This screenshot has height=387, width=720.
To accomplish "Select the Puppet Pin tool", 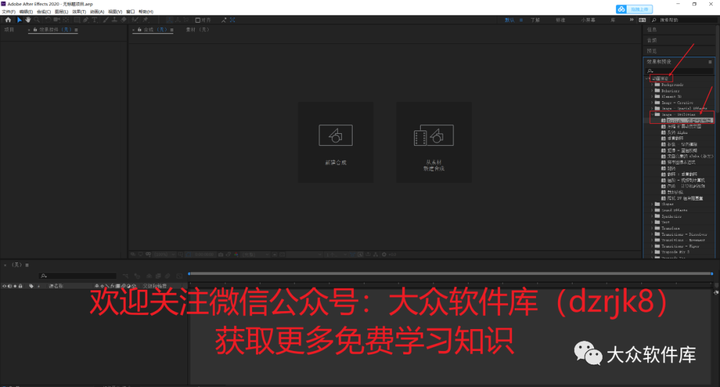I will click(146, 20).
